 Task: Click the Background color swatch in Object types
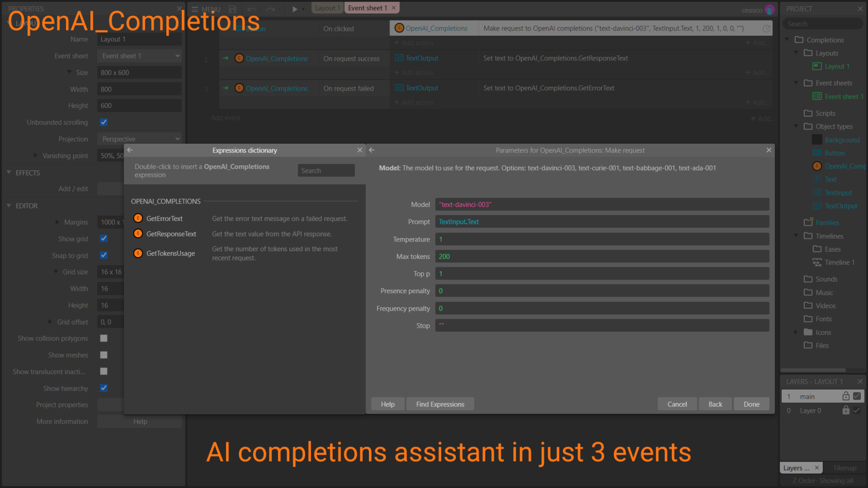[x=817, y=139]
